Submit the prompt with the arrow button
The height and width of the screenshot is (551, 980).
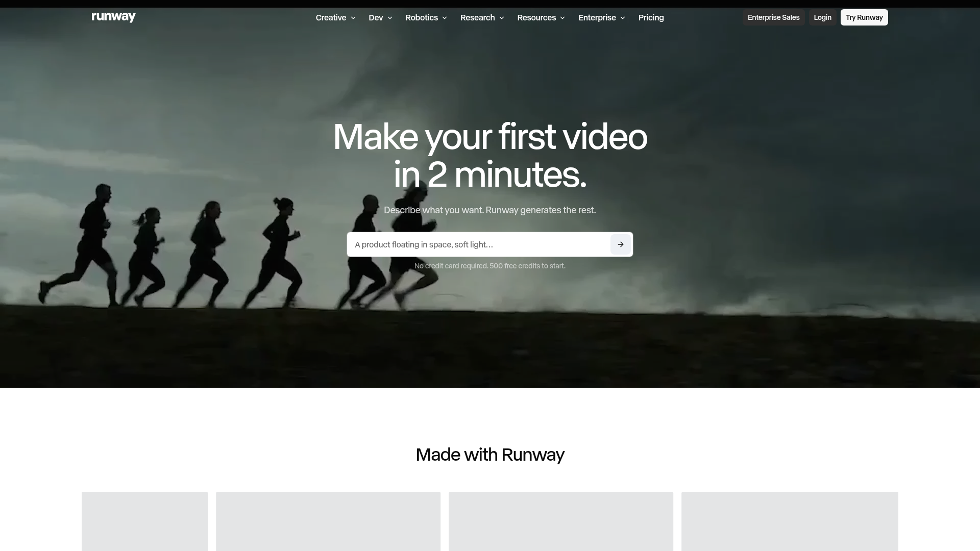(x=620, y=244)
